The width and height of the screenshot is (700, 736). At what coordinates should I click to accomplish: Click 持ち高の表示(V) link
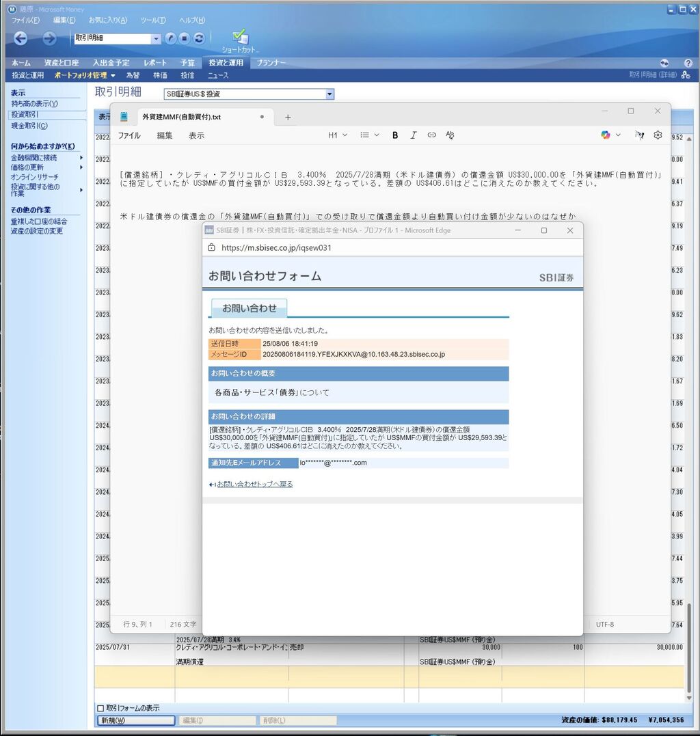tap(34, 104)
